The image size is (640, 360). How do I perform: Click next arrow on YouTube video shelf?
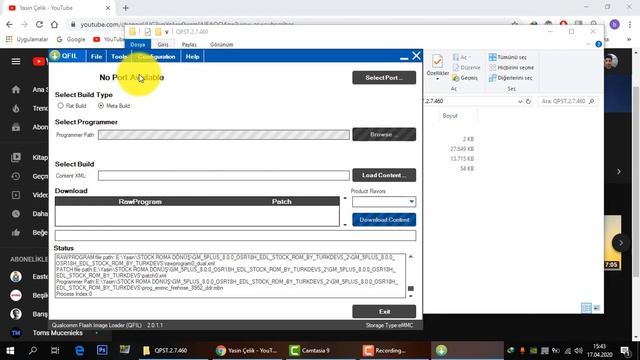[x=620, y=243]
